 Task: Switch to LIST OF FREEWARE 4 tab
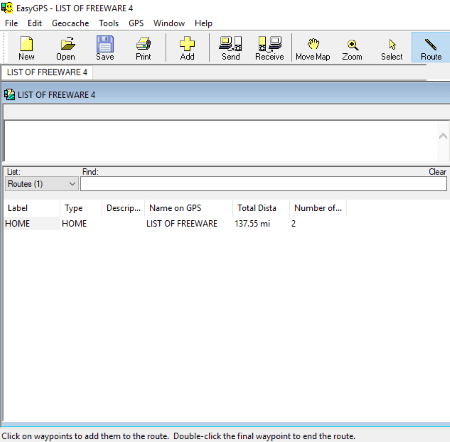pyautogui.click(x=47, y=72)
